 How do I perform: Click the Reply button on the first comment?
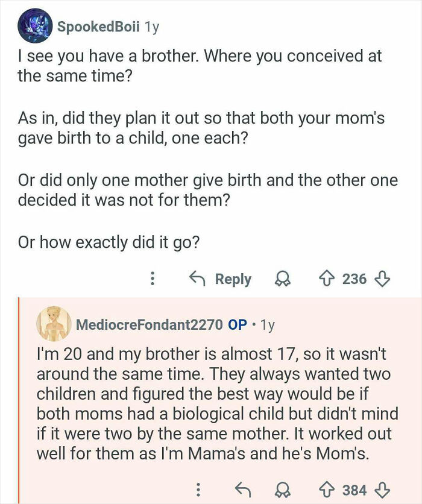[234, 279]
